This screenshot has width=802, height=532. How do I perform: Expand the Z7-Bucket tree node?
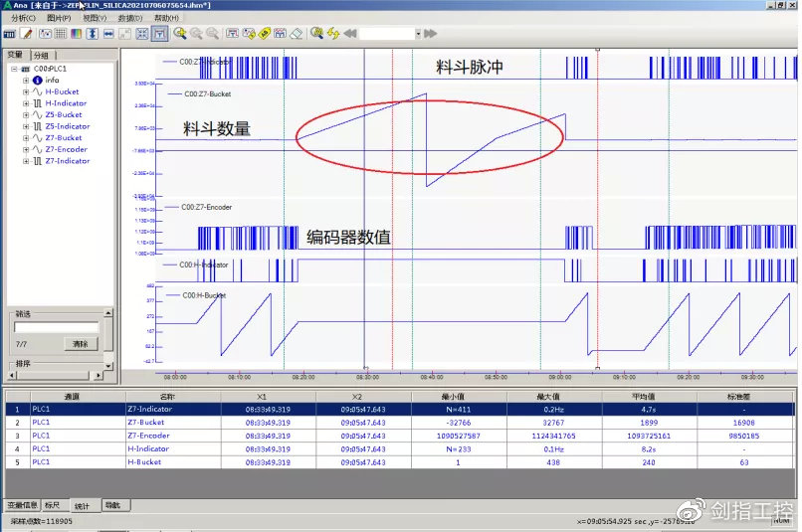[26, 138]
